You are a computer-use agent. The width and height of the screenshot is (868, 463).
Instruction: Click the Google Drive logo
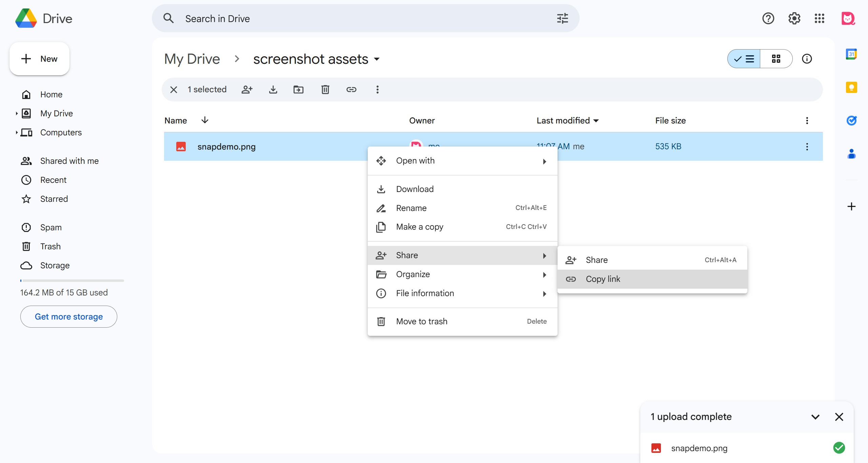click(26, 18)
